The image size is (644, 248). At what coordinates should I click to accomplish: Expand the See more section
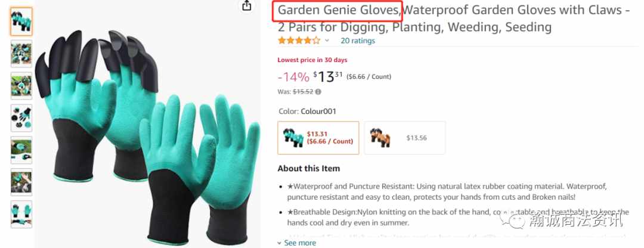click(x=296, y=243)
